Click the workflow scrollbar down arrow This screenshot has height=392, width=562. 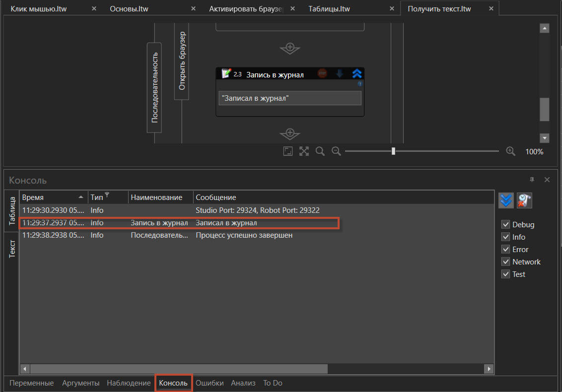click(545, 138)
